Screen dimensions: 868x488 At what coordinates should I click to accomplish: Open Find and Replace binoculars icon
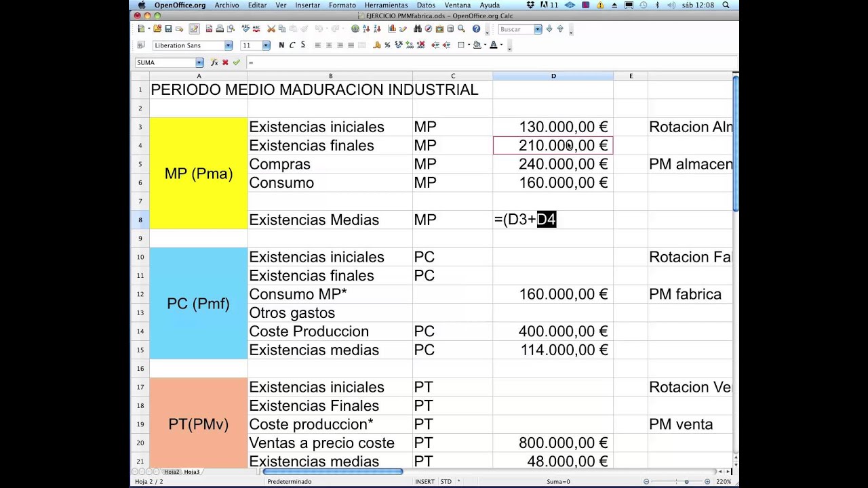click(418, 29)
